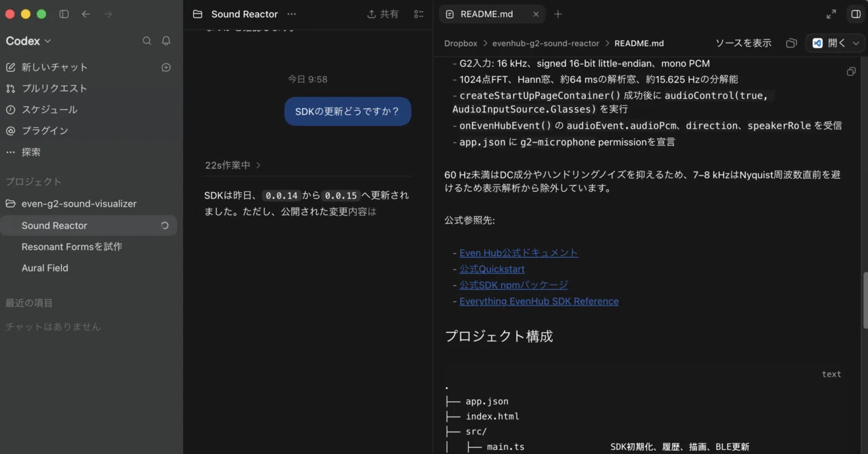Screen dimensions: 868x454
Task: Open Resonant Formsを試作 chat
Action: [x=88, y=247]
